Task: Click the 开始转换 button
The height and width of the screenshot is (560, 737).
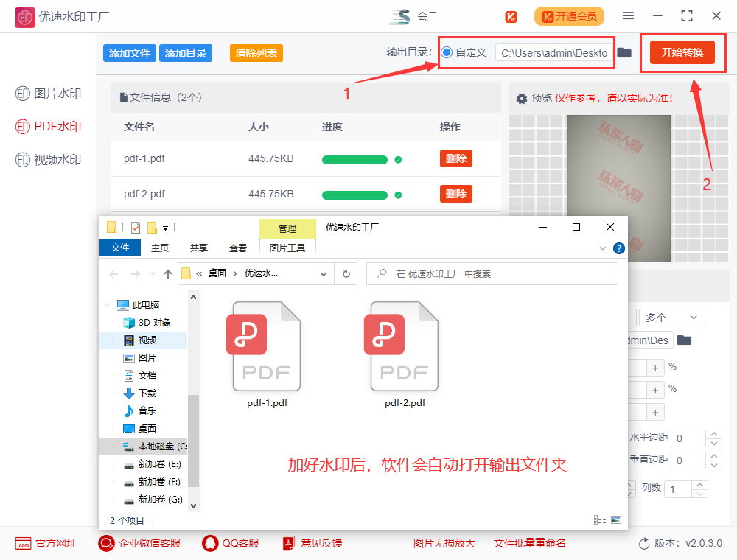Action: pyautogui.click(x=682, y=52)
